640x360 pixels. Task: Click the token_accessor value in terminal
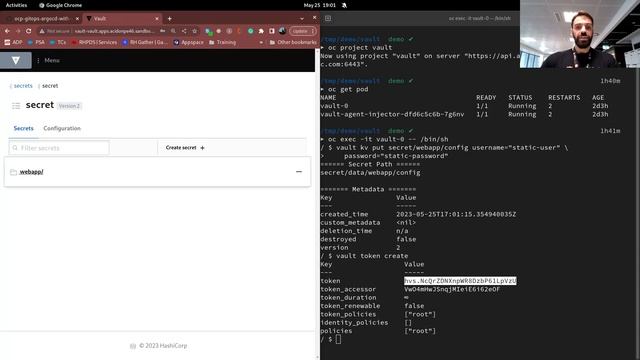(x=452, y=289)
